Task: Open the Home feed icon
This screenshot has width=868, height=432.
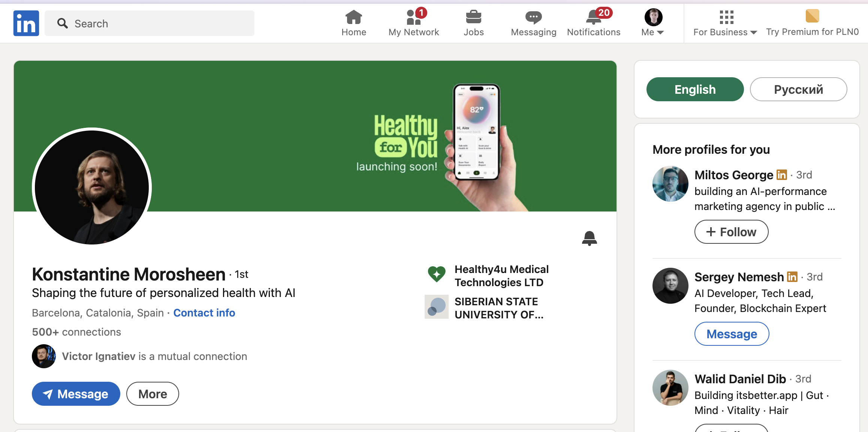Action: (353, 17)
